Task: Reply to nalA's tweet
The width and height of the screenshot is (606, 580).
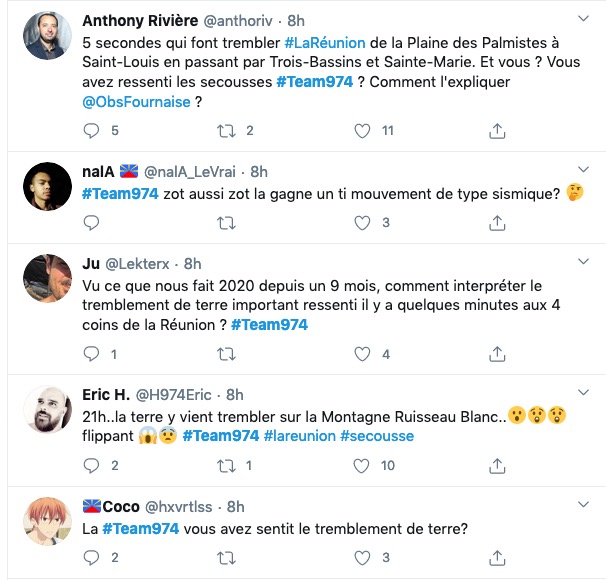Action: click(x=92, y=223)
